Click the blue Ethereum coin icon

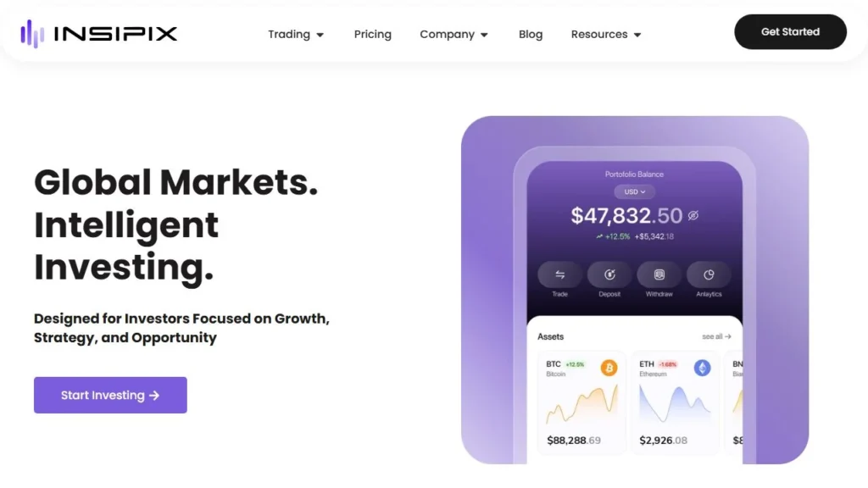coord(703,368)
